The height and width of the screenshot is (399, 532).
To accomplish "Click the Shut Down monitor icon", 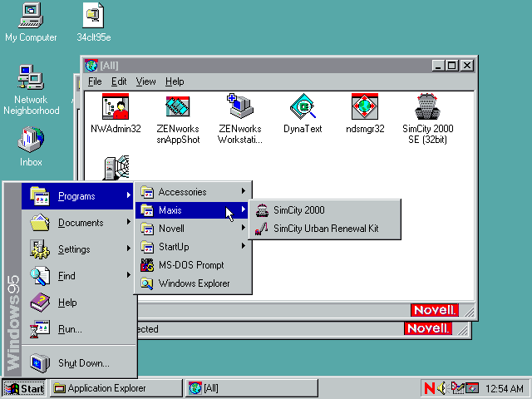I will 40,363.
